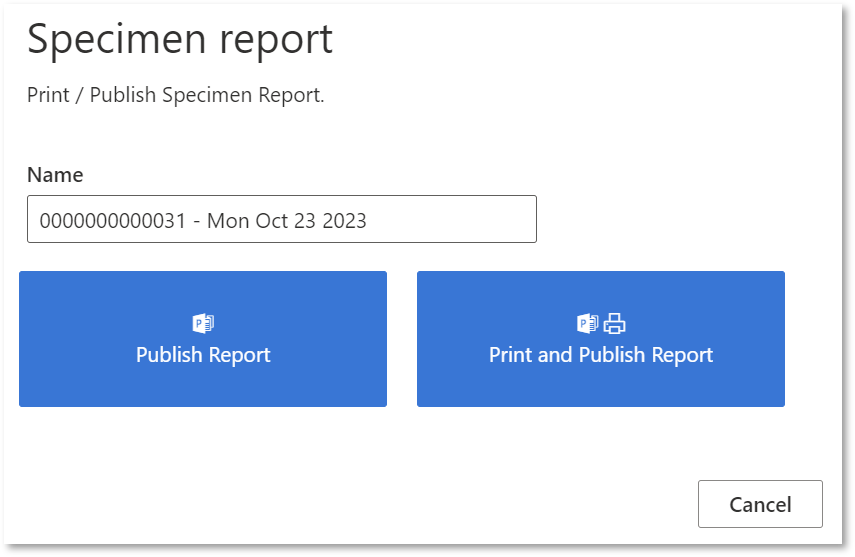Click the Print and Publish Report button
The height and width of the screenshot is (557, 855).
pos(601,339)
